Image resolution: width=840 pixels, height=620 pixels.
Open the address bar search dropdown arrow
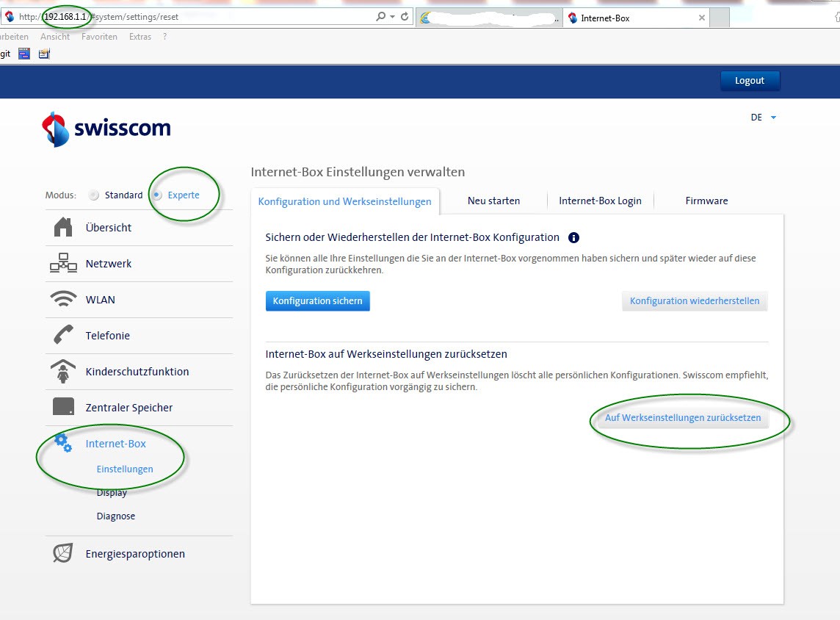coord(392,17)
